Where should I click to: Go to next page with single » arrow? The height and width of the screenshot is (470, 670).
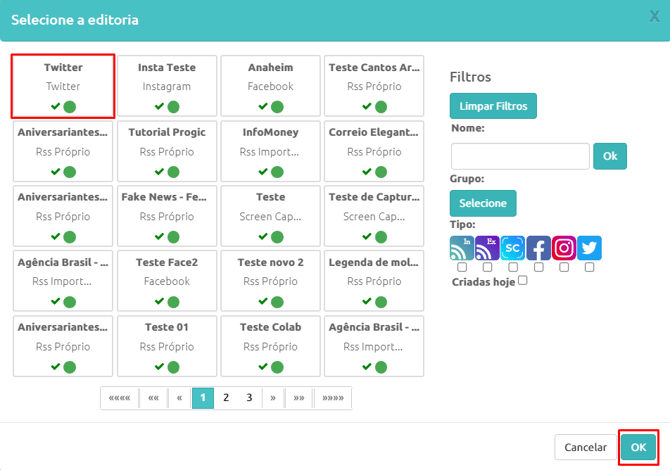(x=273, y=398)
